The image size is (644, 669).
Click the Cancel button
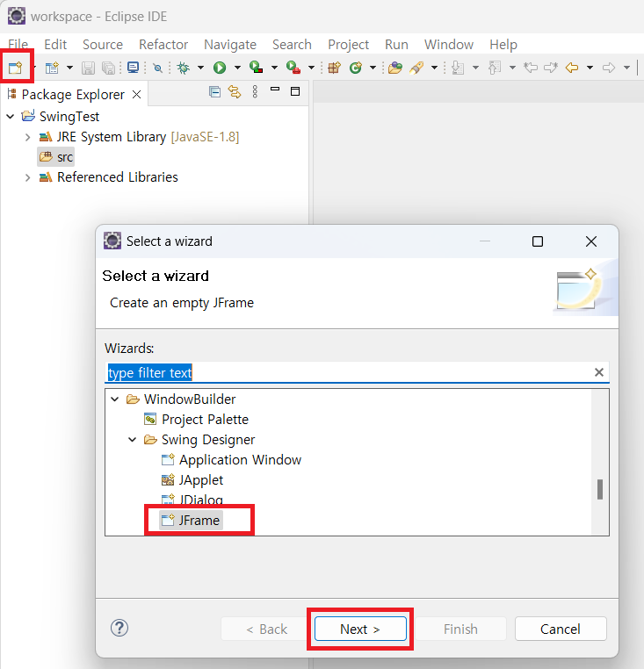point(561,629)
